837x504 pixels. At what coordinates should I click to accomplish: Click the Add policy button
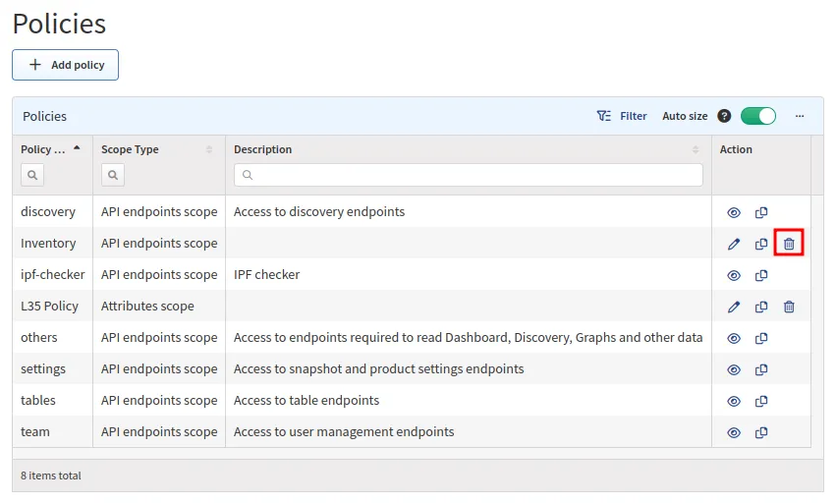point(65,65)
